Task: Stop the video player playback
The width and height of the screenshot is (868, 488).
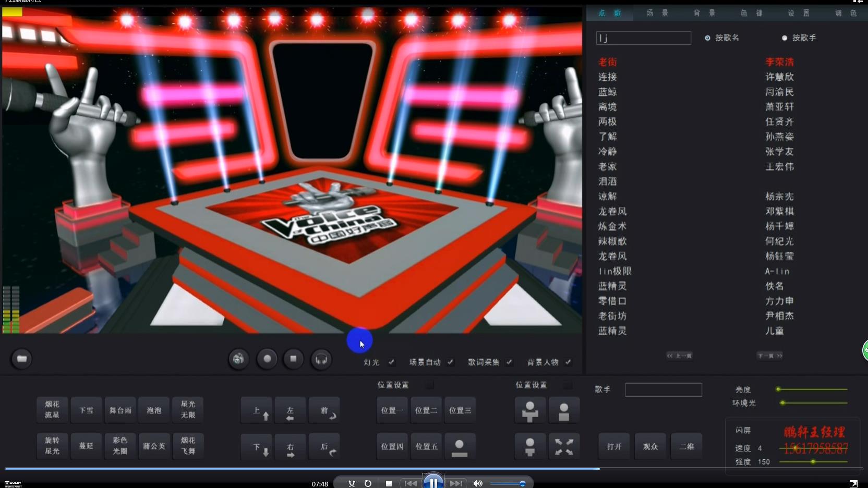Action: 389,483
